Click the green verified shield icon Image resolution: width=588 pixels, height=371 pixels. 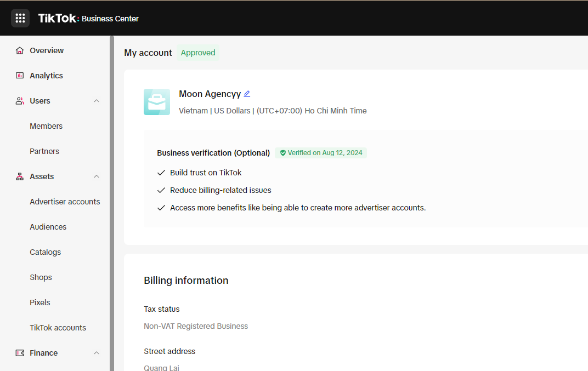tap(283, 153)
